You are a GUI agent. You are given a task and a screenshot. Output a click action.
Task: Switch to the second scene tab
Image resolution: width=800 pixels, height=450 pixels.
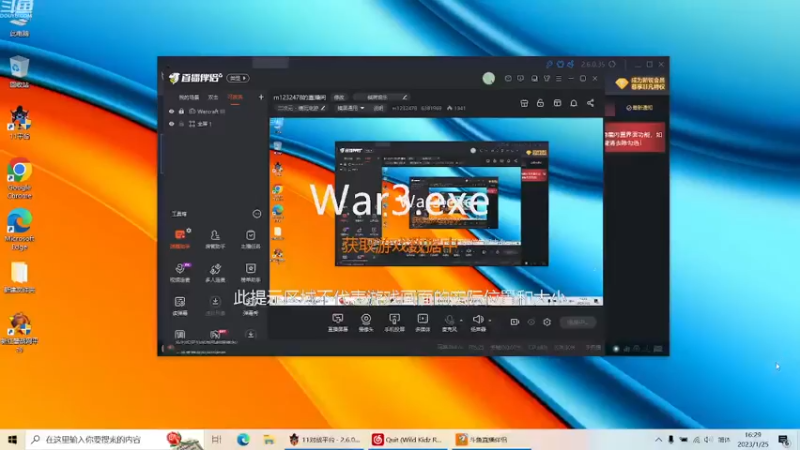pos(213,97)
